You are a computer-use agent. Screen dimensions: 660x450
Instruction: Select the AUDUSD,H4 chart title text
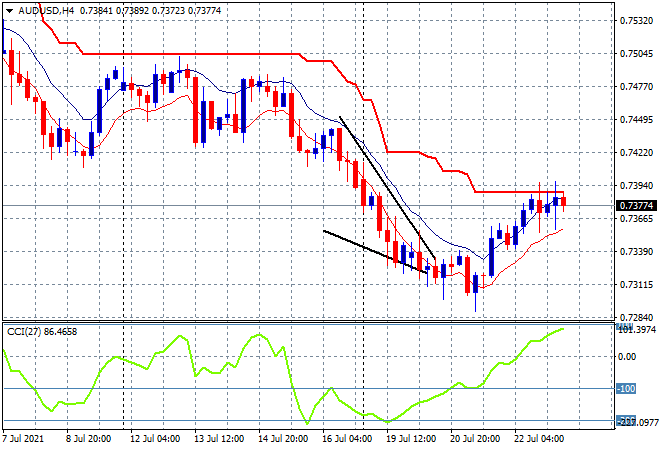click(x=46, y=11)
